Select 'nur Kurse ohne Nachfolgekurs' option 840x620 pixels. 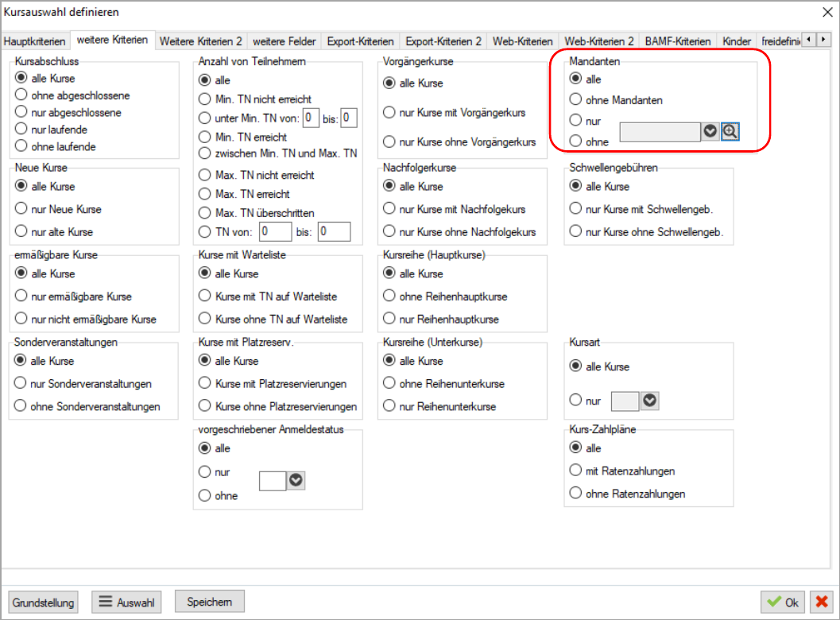pyautogui.click(x=459, y=232)
